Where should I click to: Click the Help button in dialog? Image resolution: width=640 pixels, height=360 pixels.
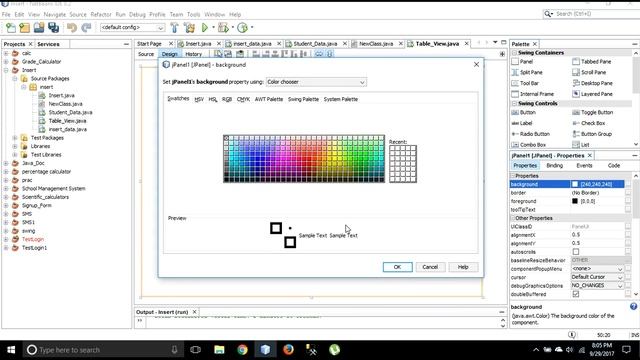tap(463, 267)
